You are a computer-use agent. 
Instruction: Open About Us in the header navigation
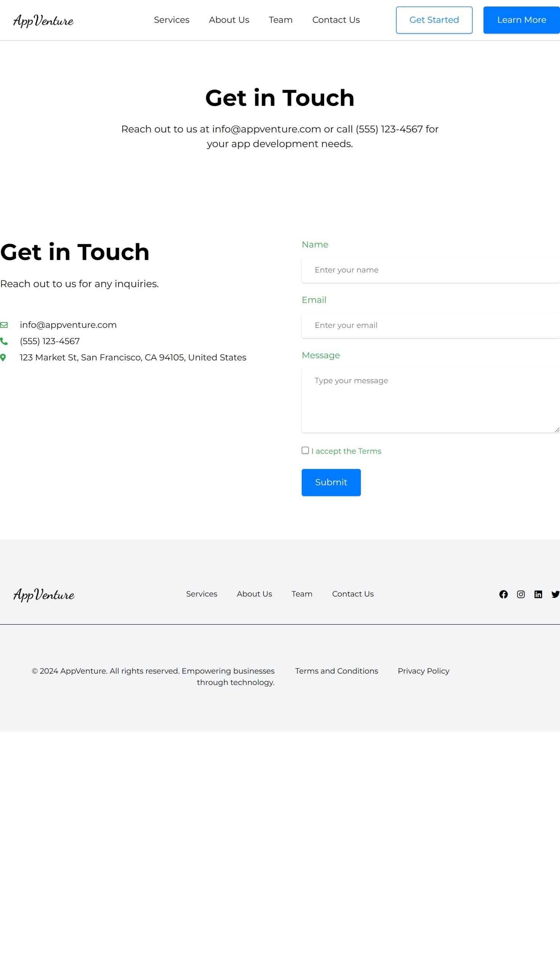pyautogui.click(x=229, y=20)
